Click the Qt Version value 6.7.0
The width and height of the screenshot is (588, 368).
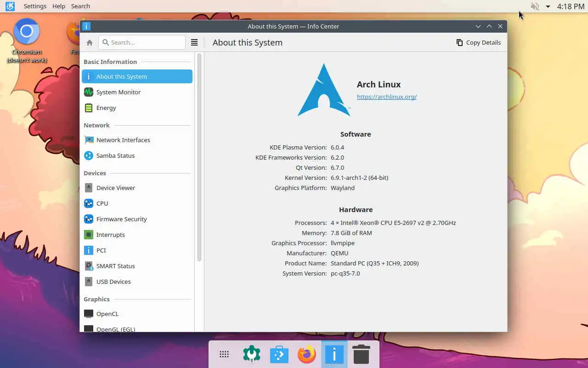coord(337,167)
